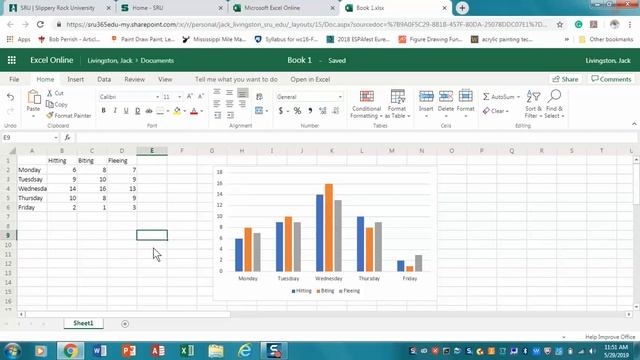Click the decrease font size icon

[x=201, y=96]
